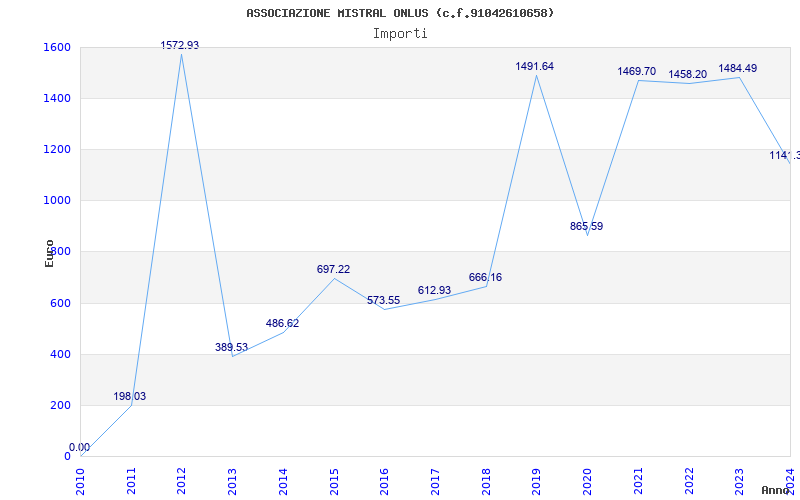Click the 1000 y-axis value
The width and height of the screenshot is (800, 500).
pyautogui.click(x=58, y=201)
